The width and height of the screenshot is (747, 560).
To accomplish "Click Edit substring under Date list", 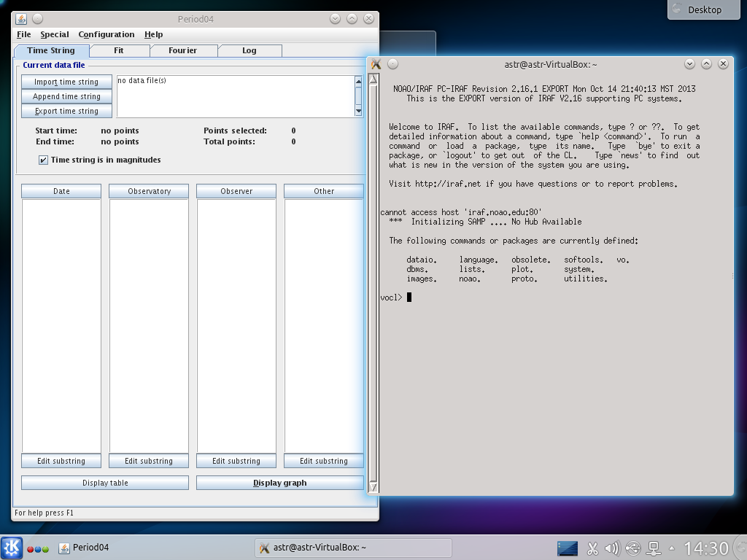I will click(x=61, y=461).
